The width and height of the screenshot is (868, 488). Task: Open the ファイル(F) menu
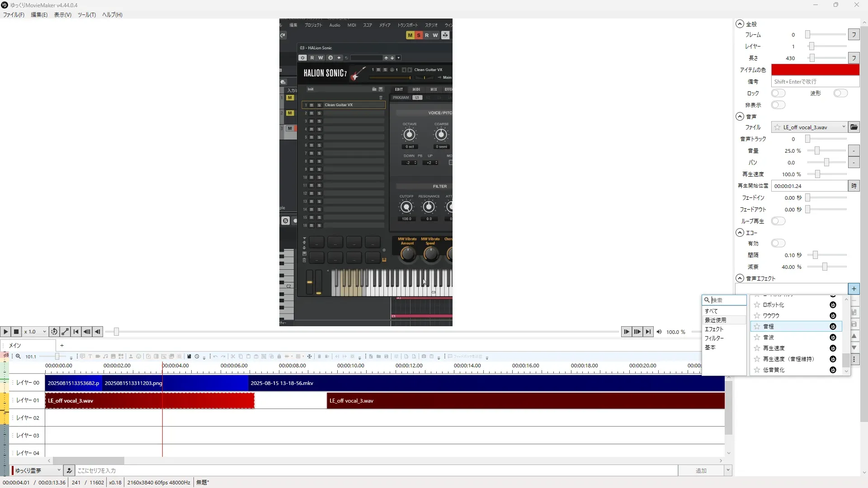click(x=14, y=14)
